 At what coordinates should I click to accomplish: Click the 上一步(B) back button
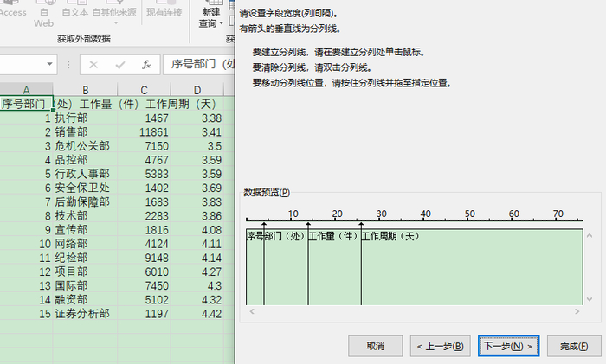point(440,346)
